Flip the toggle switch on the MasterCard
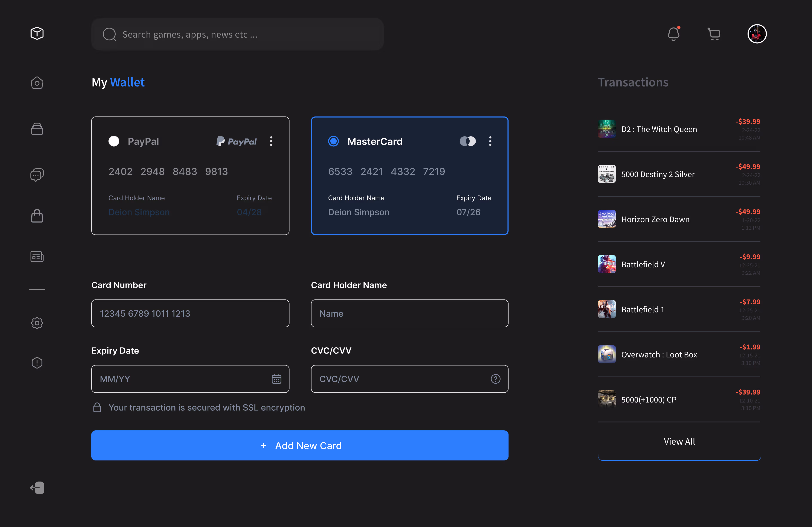812x527 pixels. (467, 141)
